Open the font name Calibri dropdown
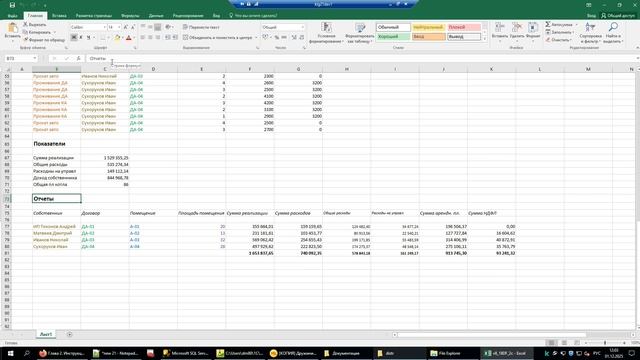Viewport: 640px width, 360px height. tap(104, 27)
